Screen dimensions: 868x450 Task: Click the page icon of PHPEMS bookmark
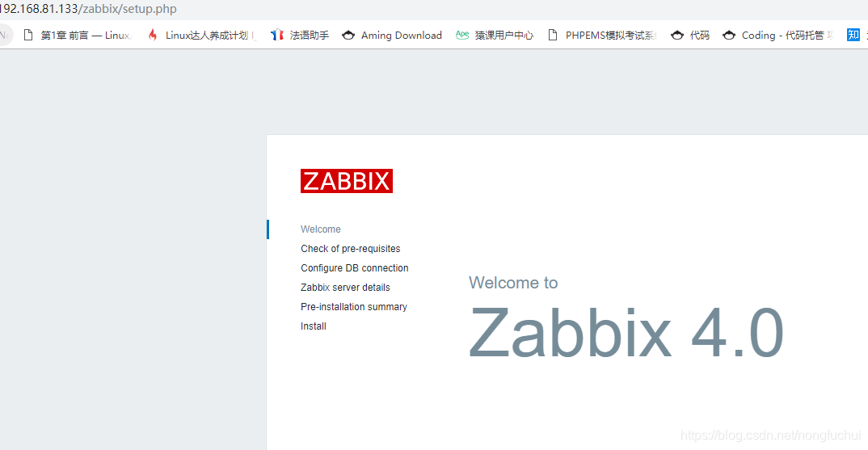click(553, 36)
